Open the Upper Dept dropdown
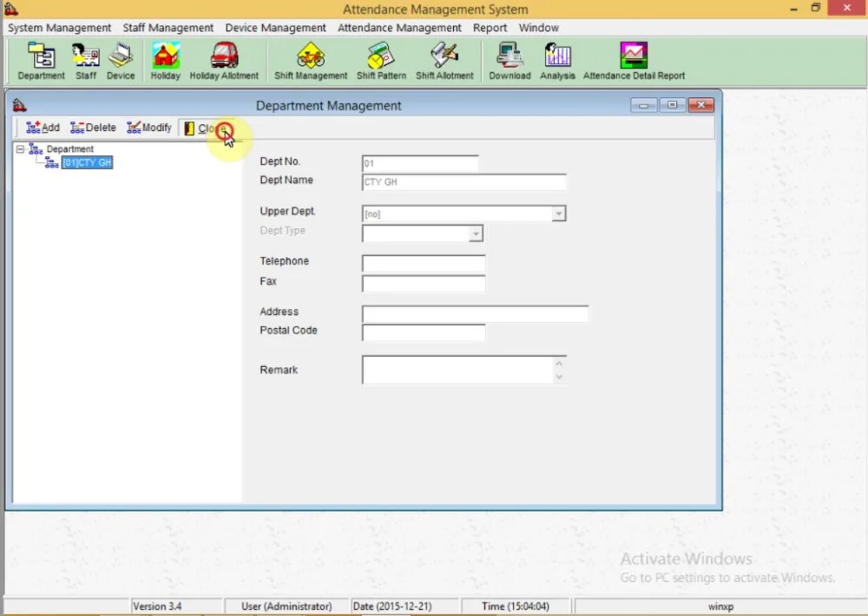Screen dimensions: 868x616 (x=558, y=213)
